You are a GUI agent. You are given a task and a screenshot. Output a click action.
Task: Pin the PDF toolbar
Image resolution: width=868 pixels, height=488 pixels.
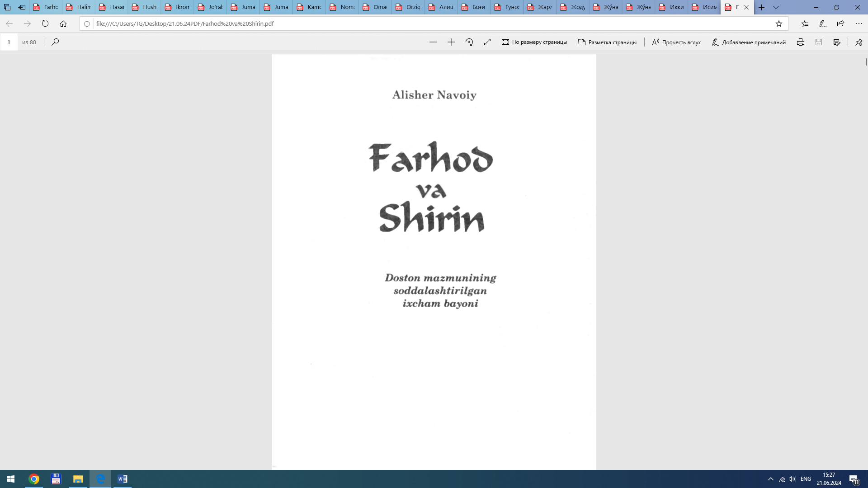[859, 42]
